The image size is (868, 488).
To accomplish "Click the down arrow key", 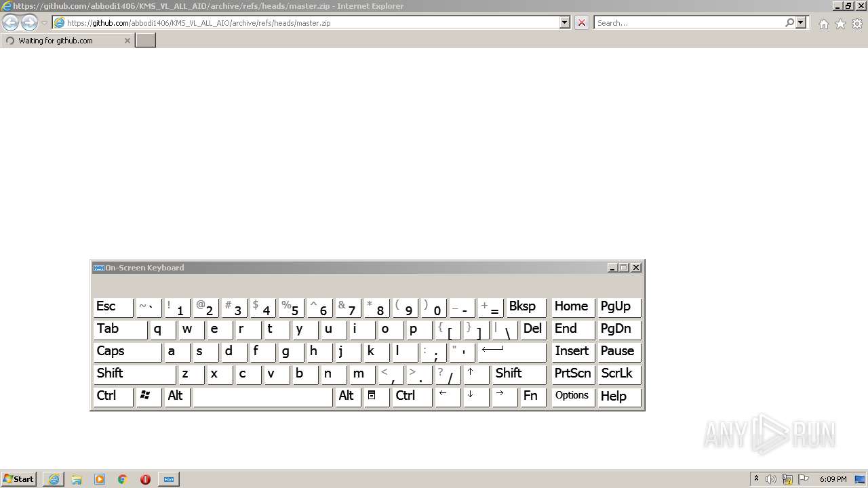I will point(476,396).
